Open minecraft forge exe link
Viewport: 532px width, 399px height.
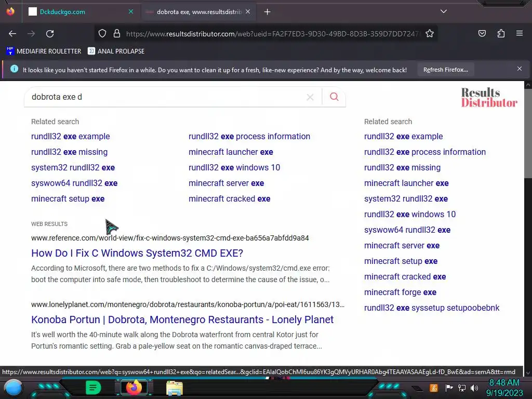tap(400, 292)
